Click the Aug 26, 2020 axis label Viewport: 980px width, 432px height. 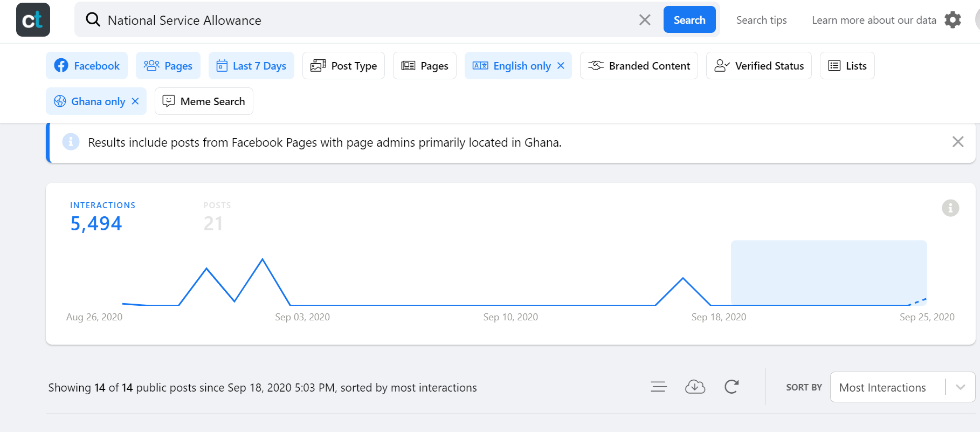coord(94,317)
